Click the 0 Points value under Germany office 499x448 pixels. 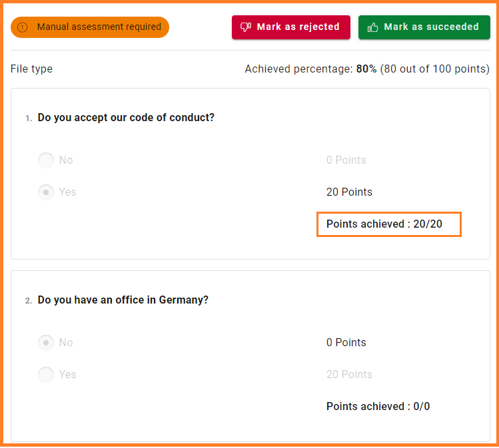[x=346, y=343]
